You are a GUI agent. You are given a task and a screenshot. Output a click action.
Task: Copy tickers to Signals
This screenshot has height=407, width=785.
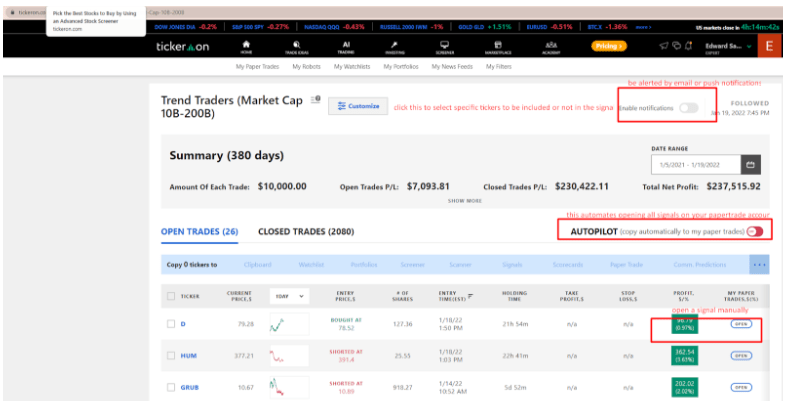tap(512, 264)
